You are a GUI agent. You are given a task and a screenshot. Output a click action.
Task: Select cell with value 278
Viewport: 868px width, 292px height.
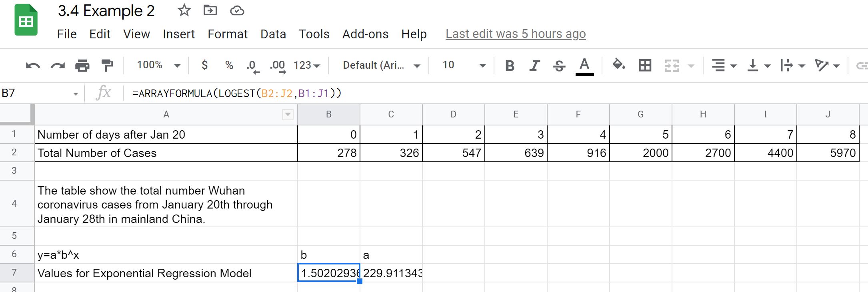[329, 153]
